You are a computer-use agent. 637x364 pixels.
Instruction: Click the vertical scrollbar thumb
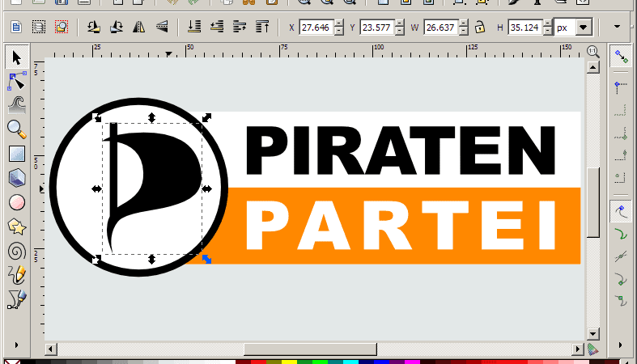click(x=593, y=202)
